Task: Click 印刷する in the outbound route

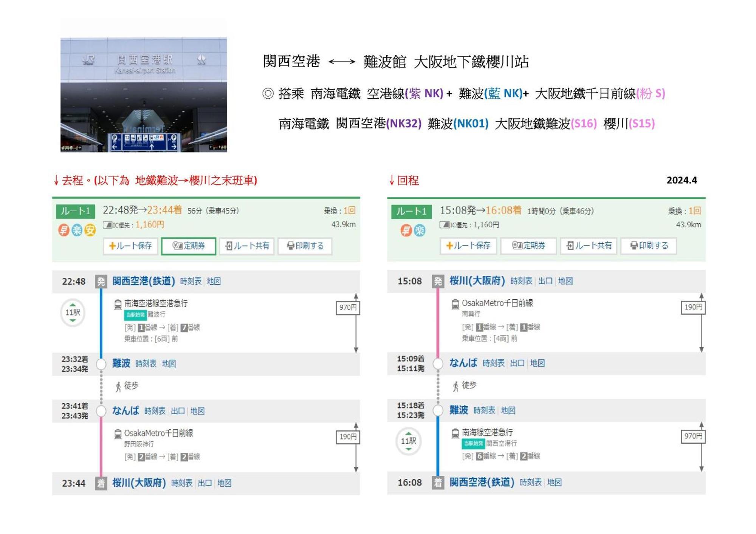Action: [305, 246]
